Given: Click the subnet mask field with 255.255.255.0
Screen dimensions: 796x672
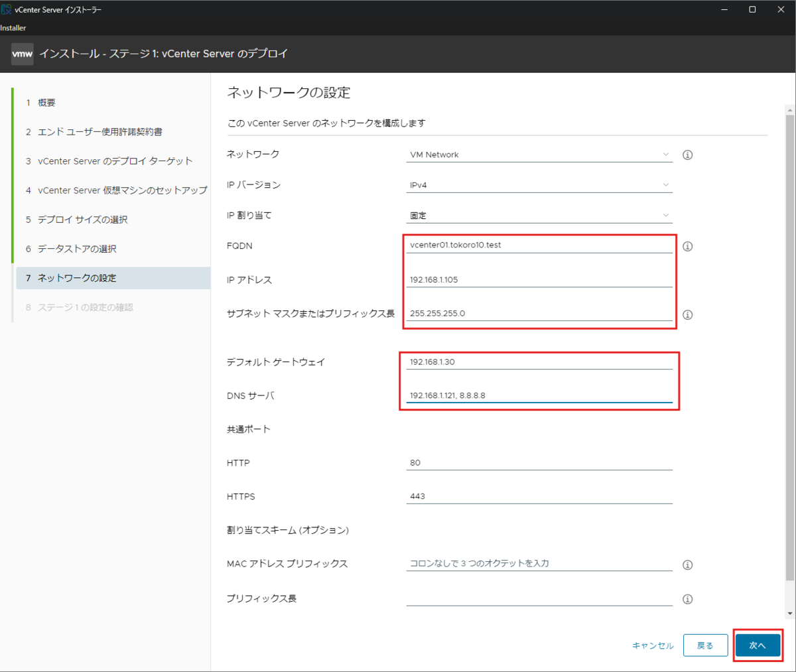Looking at the screenshot, I should 539,313.
